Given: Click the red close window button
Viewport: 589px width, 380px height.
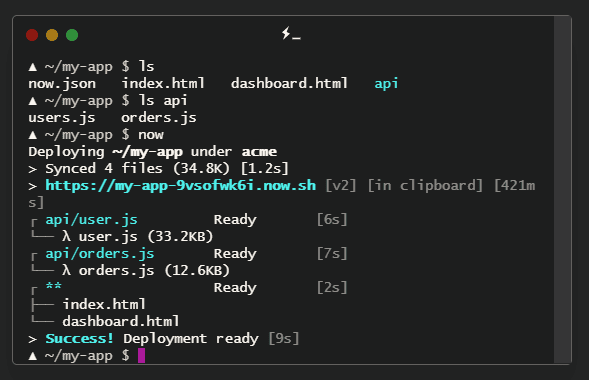Looking at the screenshot, I should [32, 35].
